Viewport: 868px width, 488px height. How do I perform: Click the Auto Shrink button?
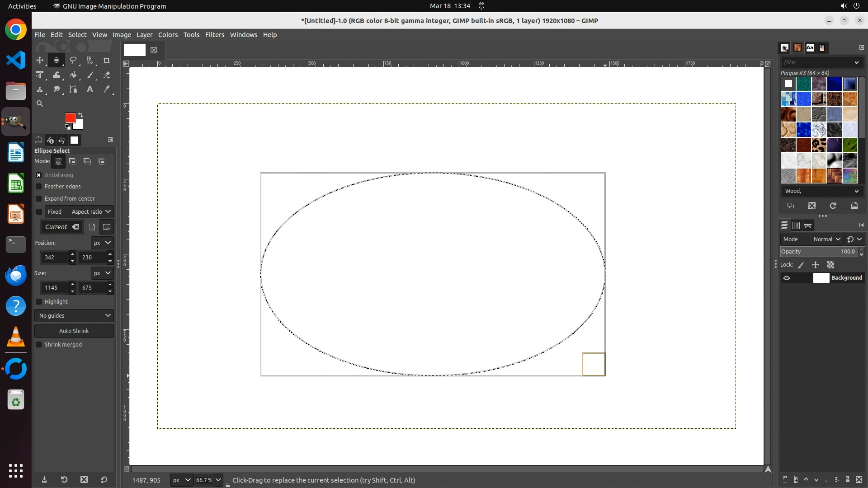74,331
